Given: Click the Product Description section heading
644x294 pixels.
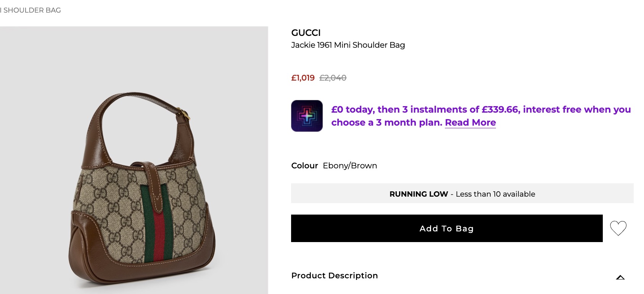Looking at the screenshot, I should pos(334,276).
